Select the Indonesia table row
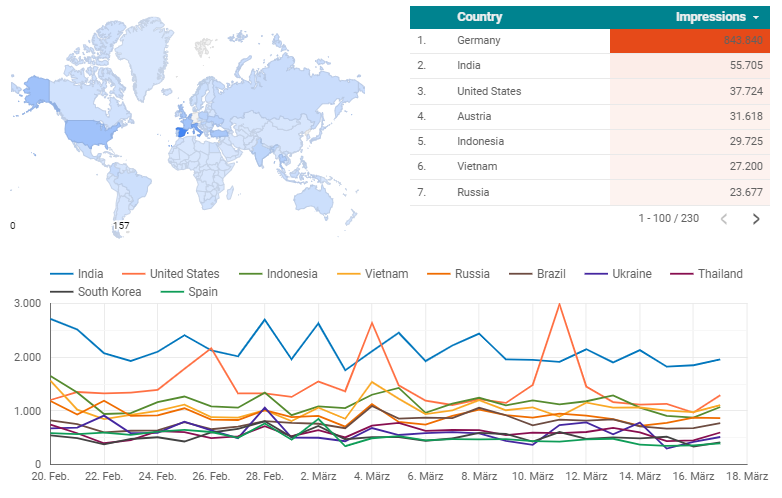 (x=589, y=142)
